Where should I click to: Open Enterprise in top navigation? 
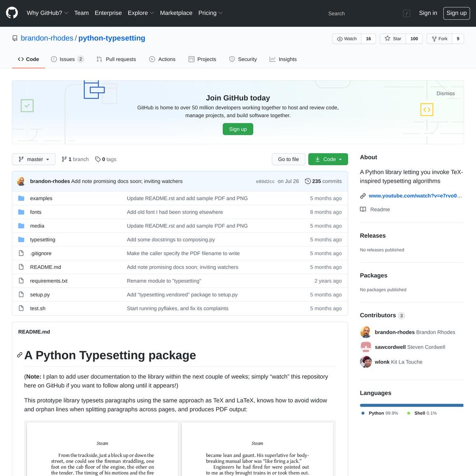pos(108,13)
